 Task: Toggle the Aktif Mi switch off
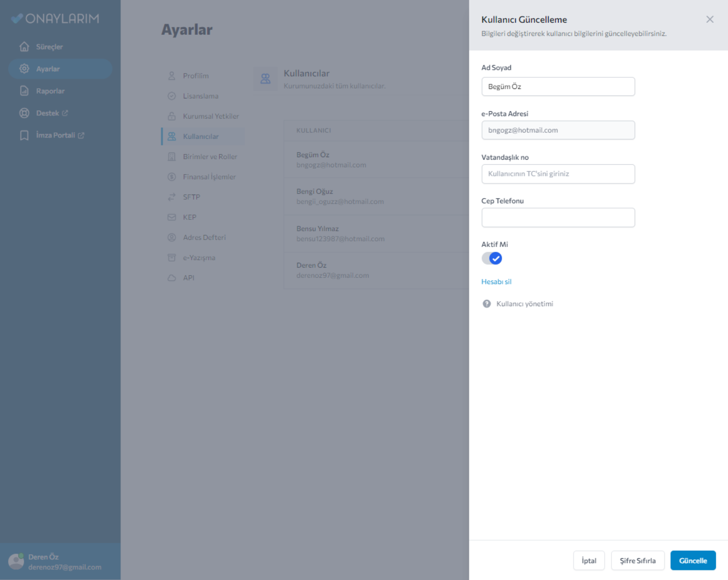pos(492,259)
